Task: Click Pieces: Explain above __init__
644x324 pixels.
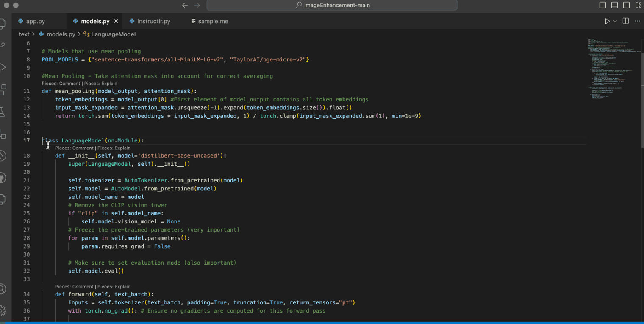Action: 114,148
